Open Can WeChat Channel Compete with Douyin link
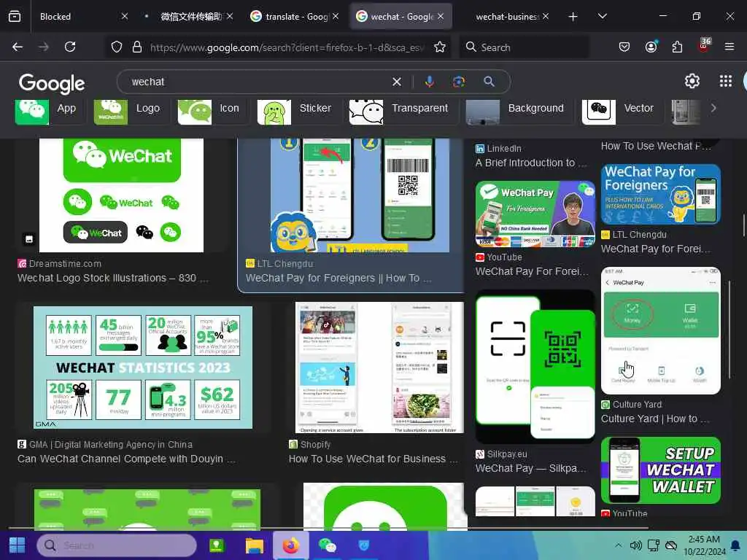Viewport: 747px width, 560px height. click(126, 459)
